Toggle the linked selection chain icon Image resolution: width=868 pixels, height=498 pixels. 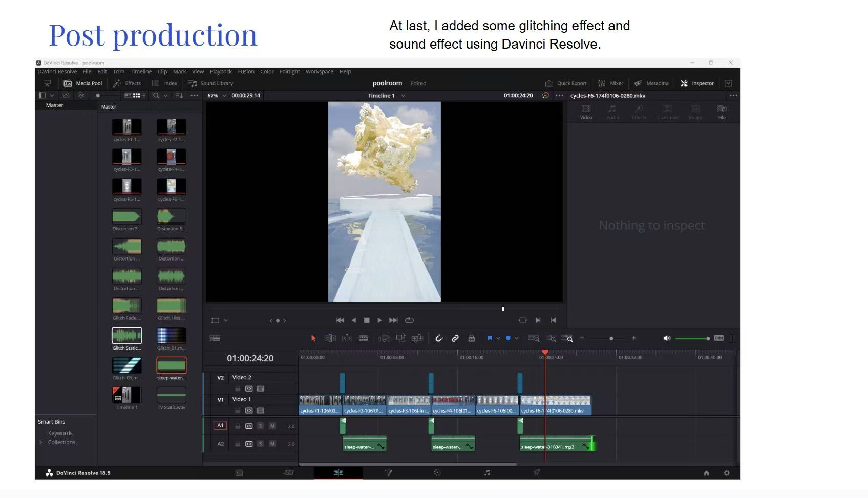coord(455,338)
